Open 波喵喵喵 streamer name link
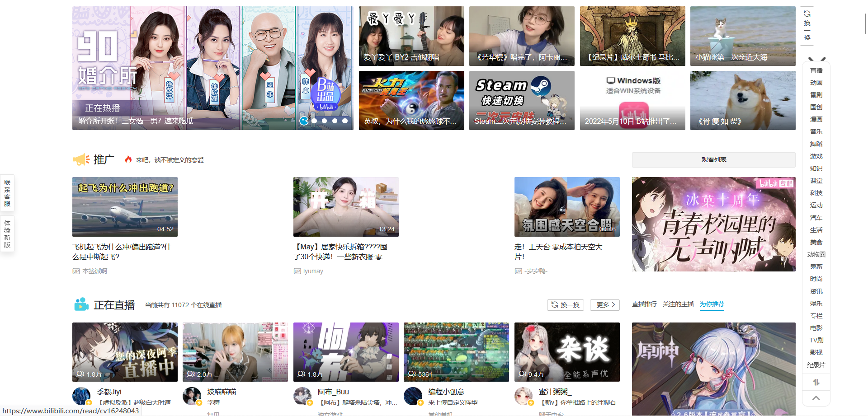Image resolution: width=868 pixels, height=416 pixels. pyautogui.click(x=222, y=392)
